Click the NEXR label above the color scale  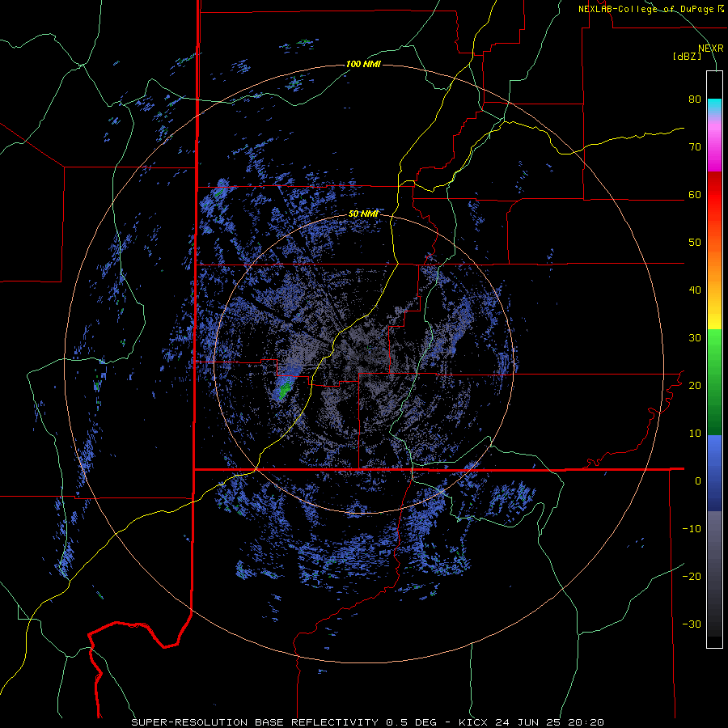711,49
